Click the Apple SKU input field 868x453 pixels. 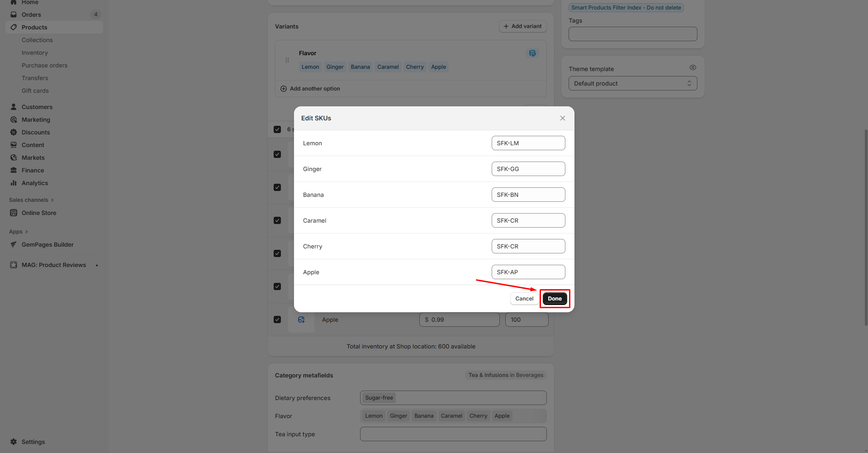coord(528,272)
